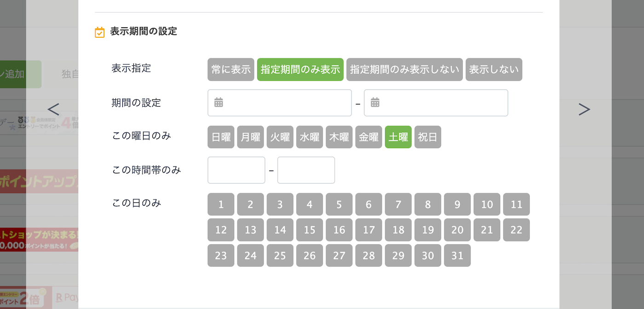The height and width of the screenshot is (309, 644).
Task: Click the end date calendar icon
Action: pyautogui.click(x=375, y=103)
